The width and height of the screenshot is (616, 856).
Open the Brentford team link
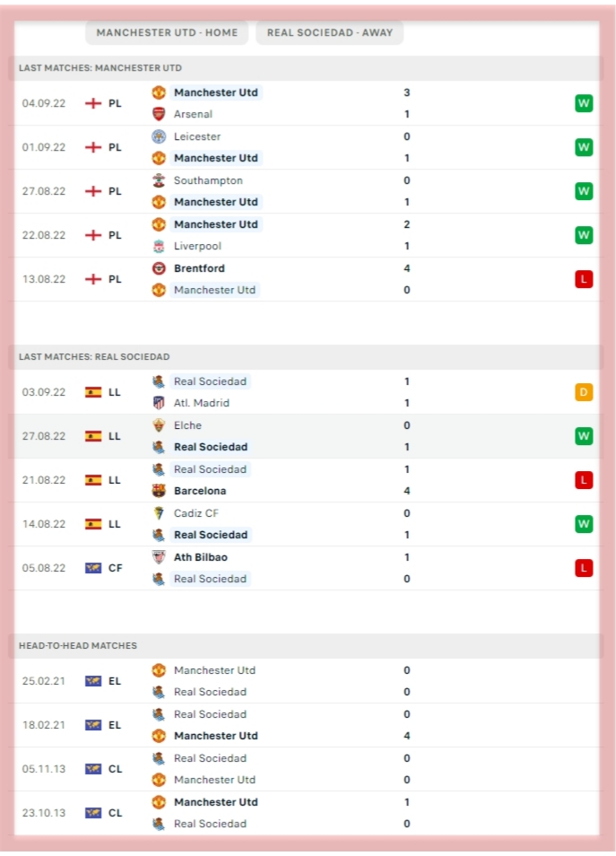(199, 268)
